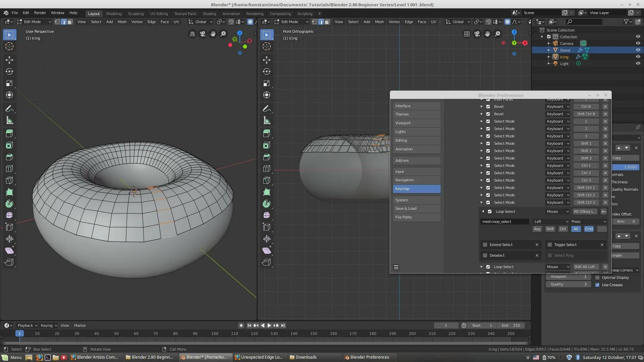The height and width of the screenshot is (362, 644).
Task: Switch to the Sculpting workspace tab
Action: [136, 14]
